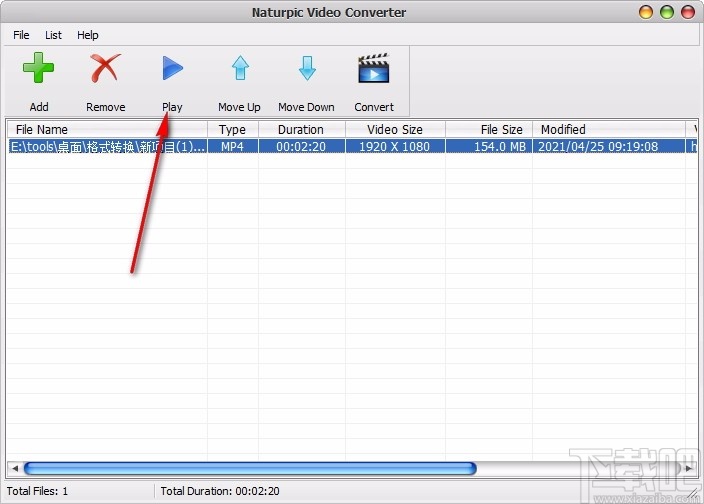Click the Total Files: 1 status text

pos(37,491)
